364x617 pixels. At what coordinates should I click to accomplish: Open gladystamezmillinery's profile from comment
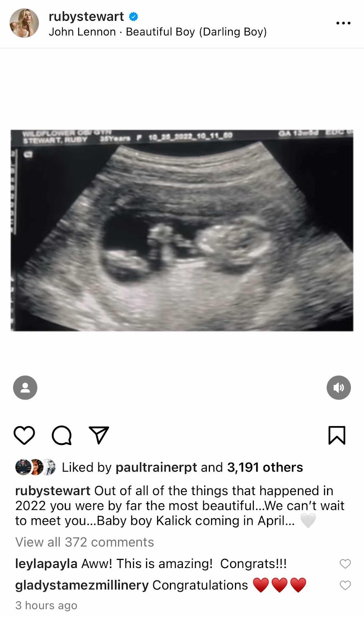pos(82,585)
